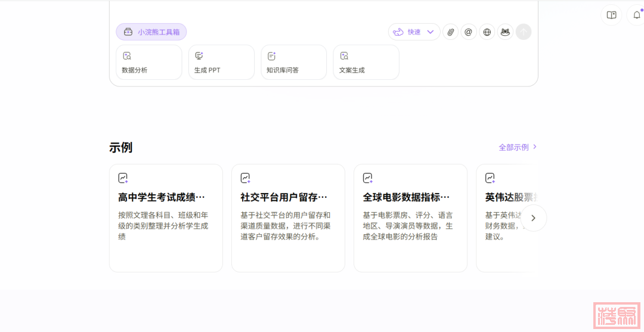Screen dimensions: 644x332
Task: Click the chat input text area
Action: (x=322, y=11)
